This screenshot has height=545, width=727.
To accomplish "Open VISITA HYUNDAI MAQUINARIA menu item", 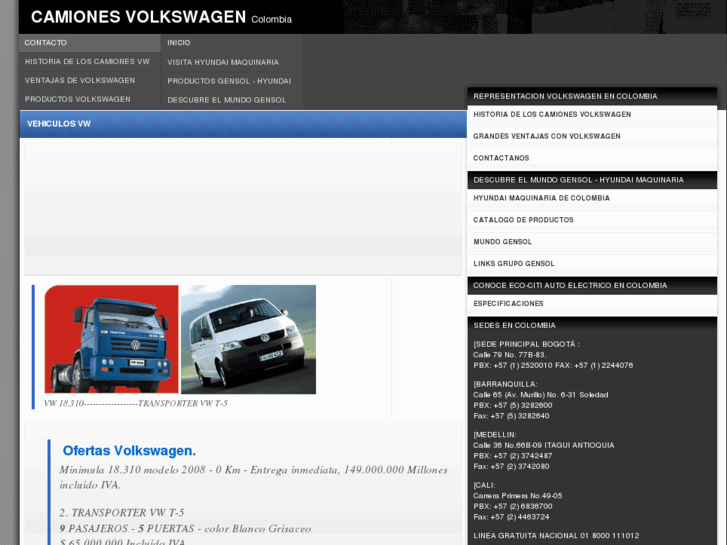I will tap(232, 62).
